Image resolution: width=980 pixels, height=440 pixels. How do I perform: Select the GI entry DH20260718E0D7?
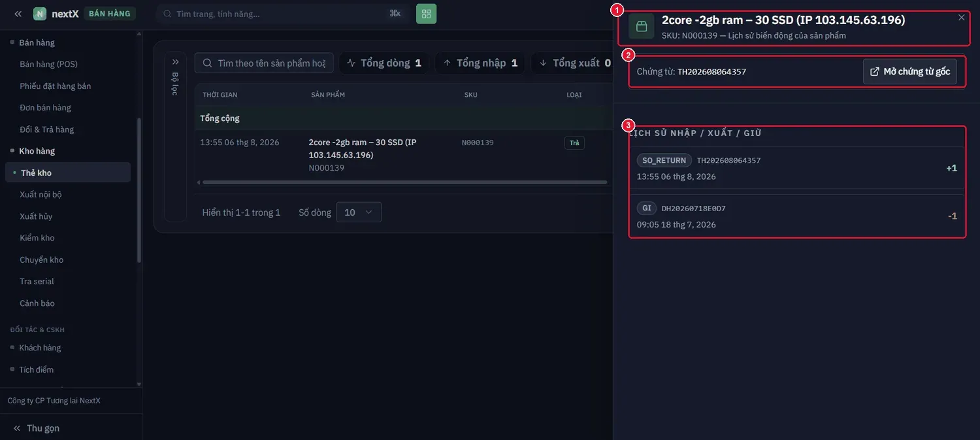796,216
